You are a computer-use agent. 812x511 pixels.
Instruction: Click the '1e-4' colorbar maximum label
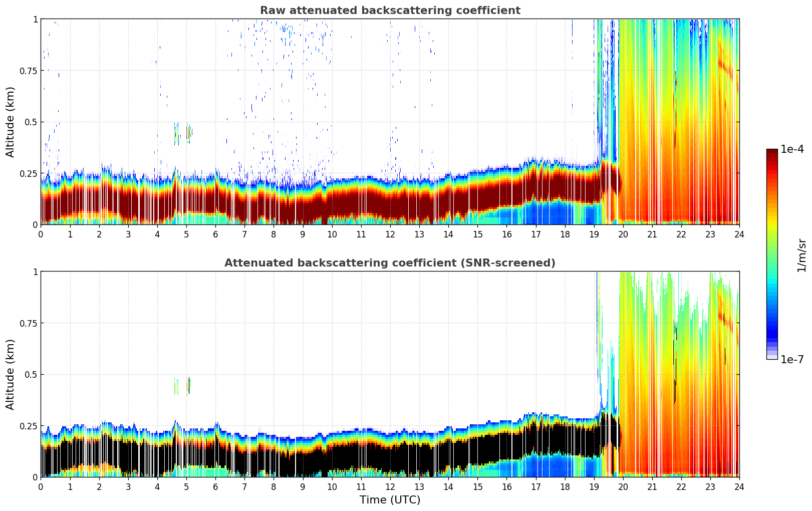click(792, 149)
